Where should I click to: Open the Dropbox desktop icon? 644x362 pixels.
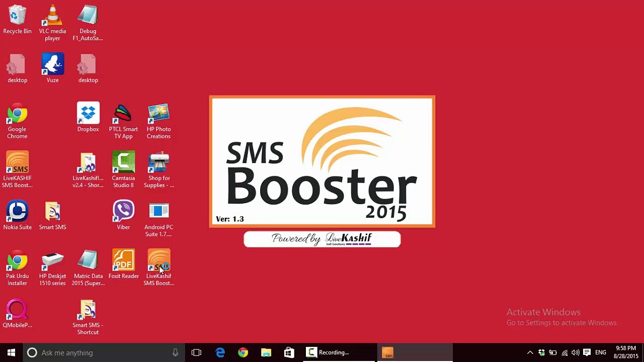pos(88,118)
